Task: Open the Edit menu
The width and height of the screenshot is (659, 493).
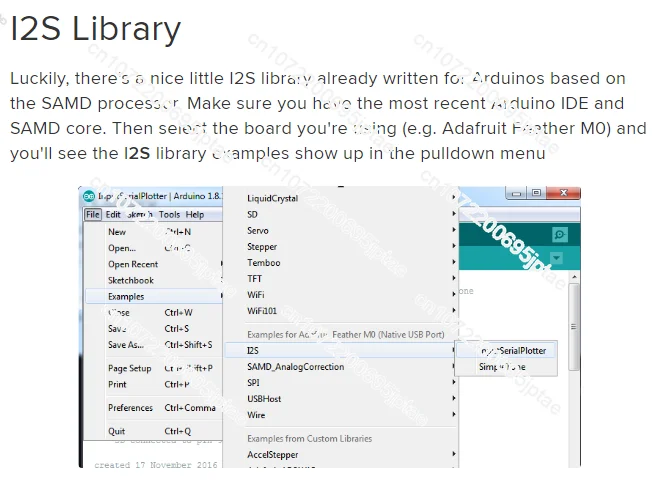Action: 113,215
